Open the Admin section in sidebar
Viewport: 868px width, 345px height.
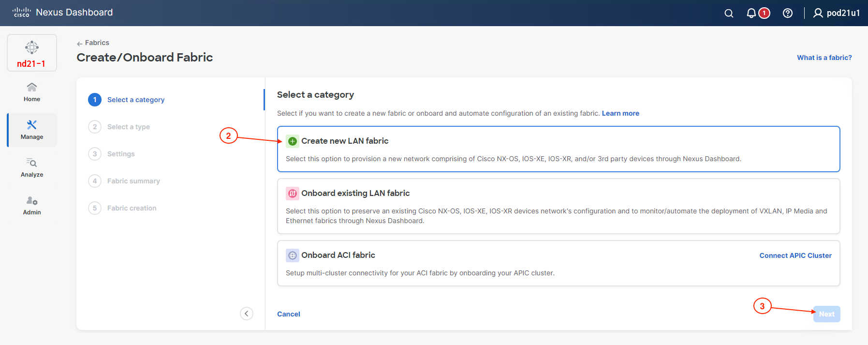(x=32, y=205)
